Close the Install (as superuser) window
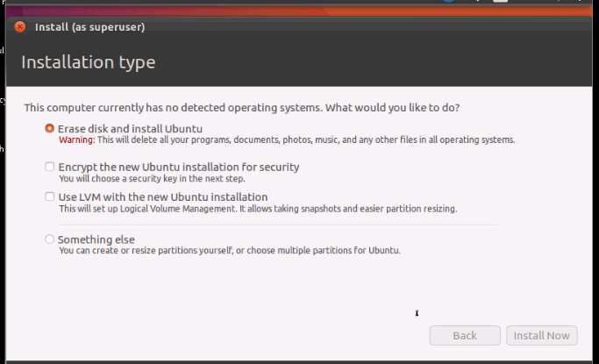Screen dimensions: 599x364 [x=20, y=26]
